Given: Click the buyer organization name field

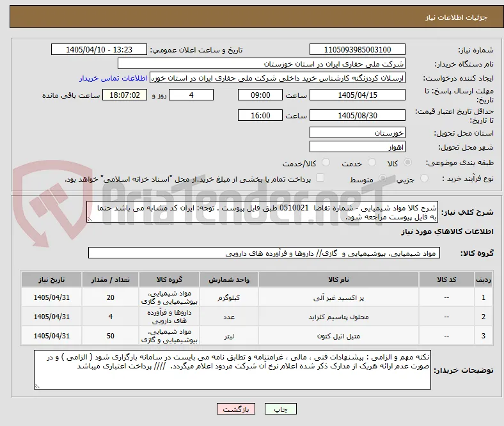Looking at the screenshot, I should [x=262, y=64].
